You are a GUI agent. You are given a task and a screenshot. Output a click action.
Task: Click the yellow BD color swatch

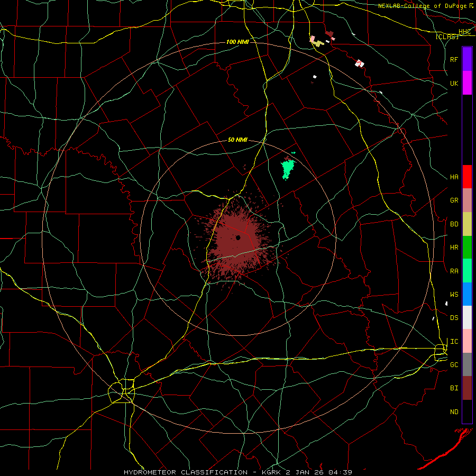click(467, 224)
